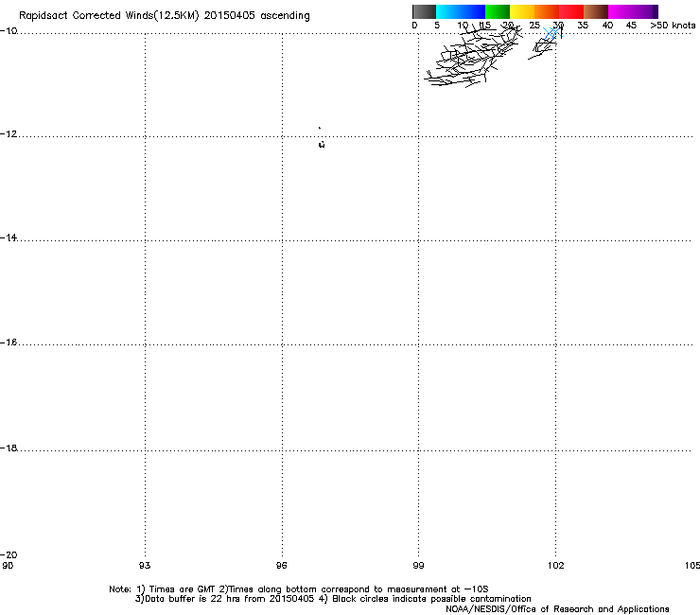Click the '99' longitude axis label

click(x=418, y=566)
